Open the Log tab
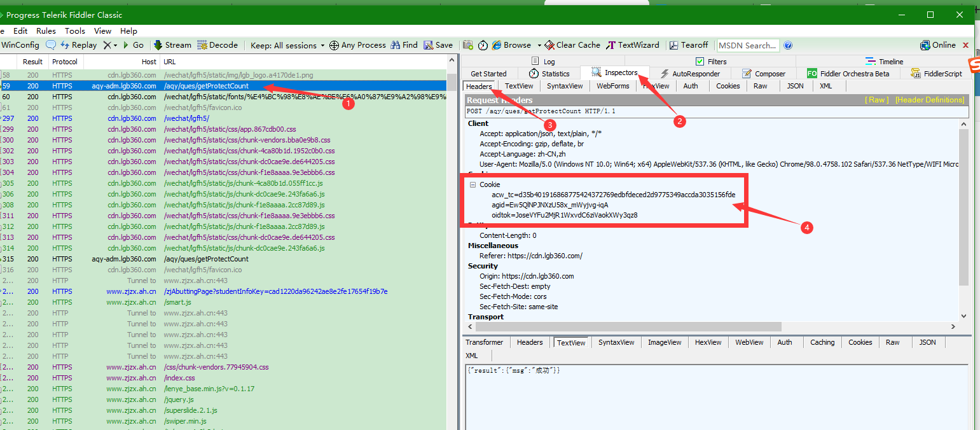The height and width of the screenshot is (430, 980). click(x=543, y=62)
